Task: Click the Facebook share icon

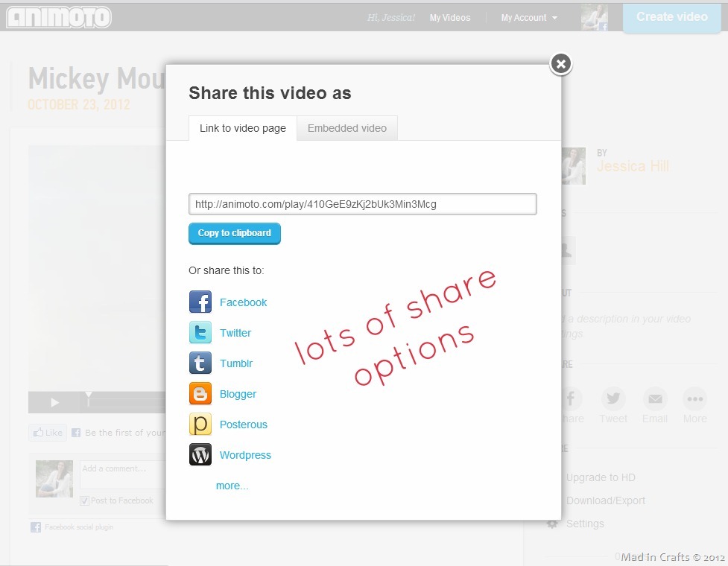Action: pos(200,302)
